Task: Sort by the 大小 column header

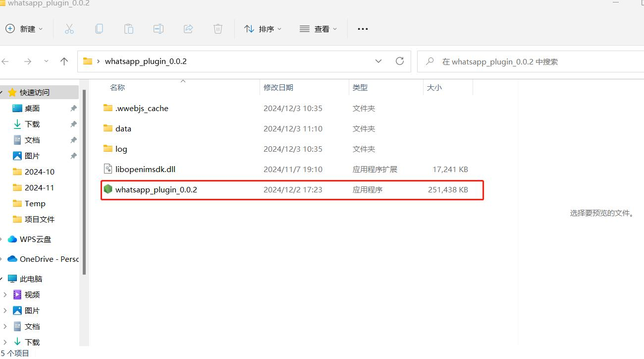Action: tap(434, 87)
